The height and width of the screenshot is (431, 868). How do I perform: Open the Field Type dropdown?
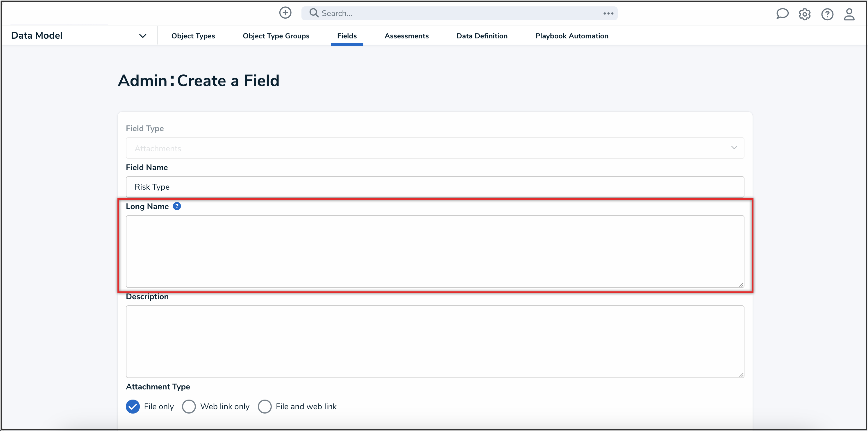[435, 148]
